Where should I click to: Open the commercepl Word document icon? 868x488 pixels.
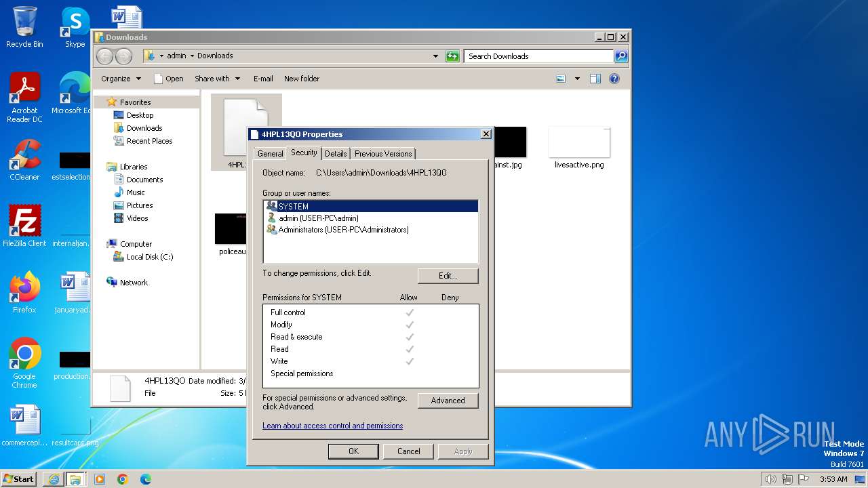pyautogui.click(x=24, y=426)
